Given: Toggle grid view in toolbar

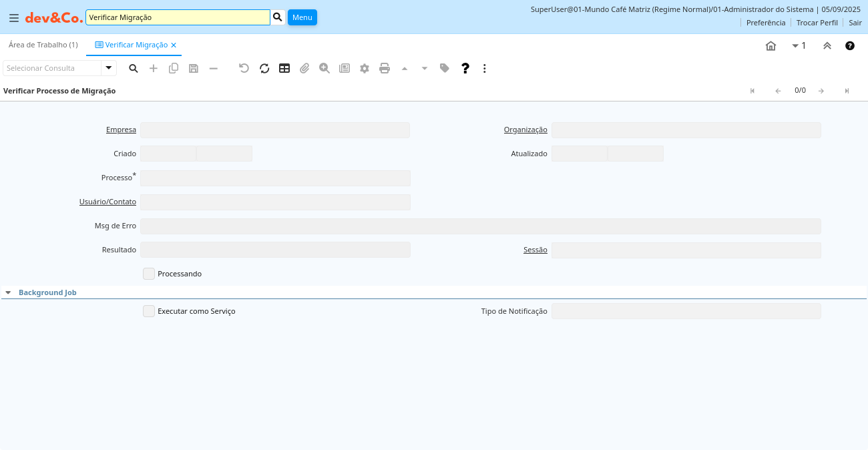Looking at the screenshot, I should coord(284,68).
